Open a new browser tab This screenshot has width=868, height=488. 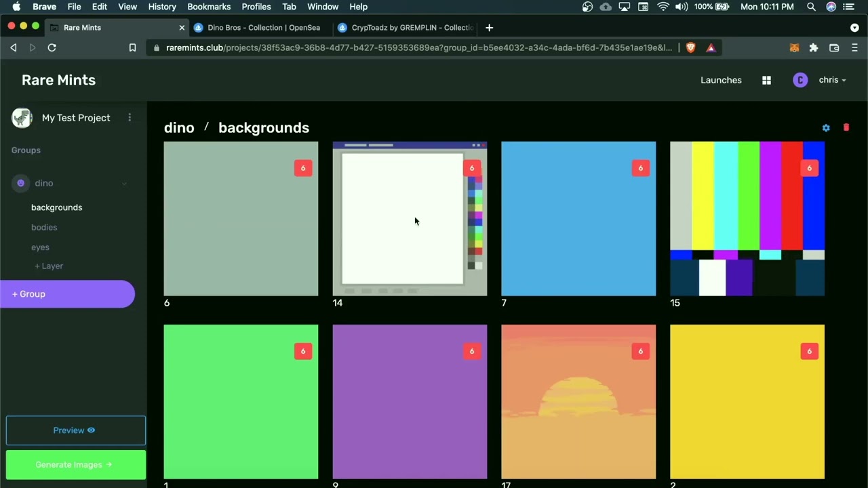[489, 28]
